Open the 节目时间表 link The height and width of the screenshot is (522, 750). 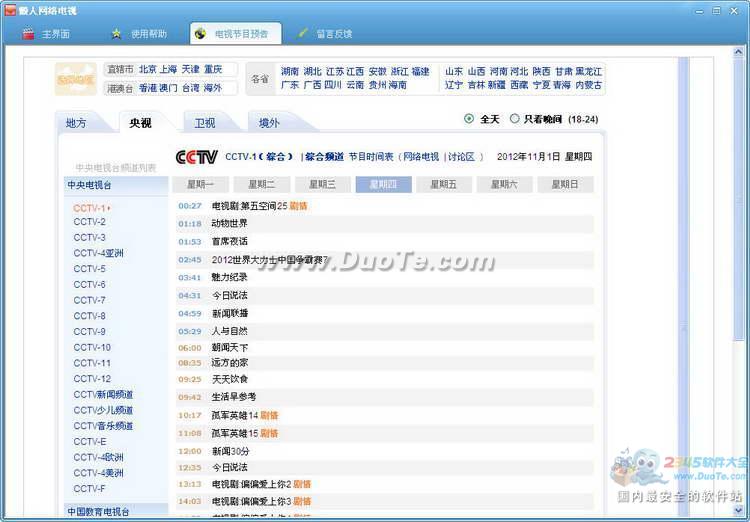pyautogui.click(x=371, y=156)
